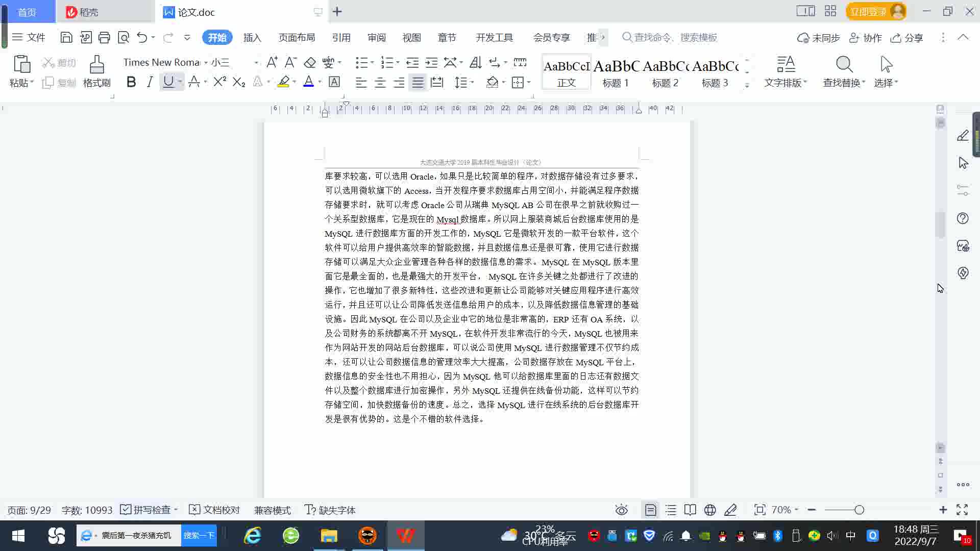980x551 pixels.
Task: Clear formatting with eraser icon
Action: click(310, 62)
